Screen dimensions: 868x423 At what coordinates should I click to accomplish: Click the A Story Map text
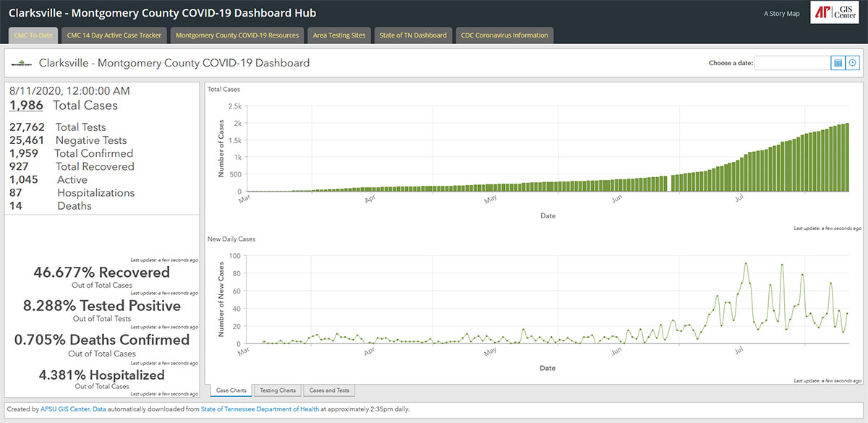pyautogui.click(x=781, y=14)
